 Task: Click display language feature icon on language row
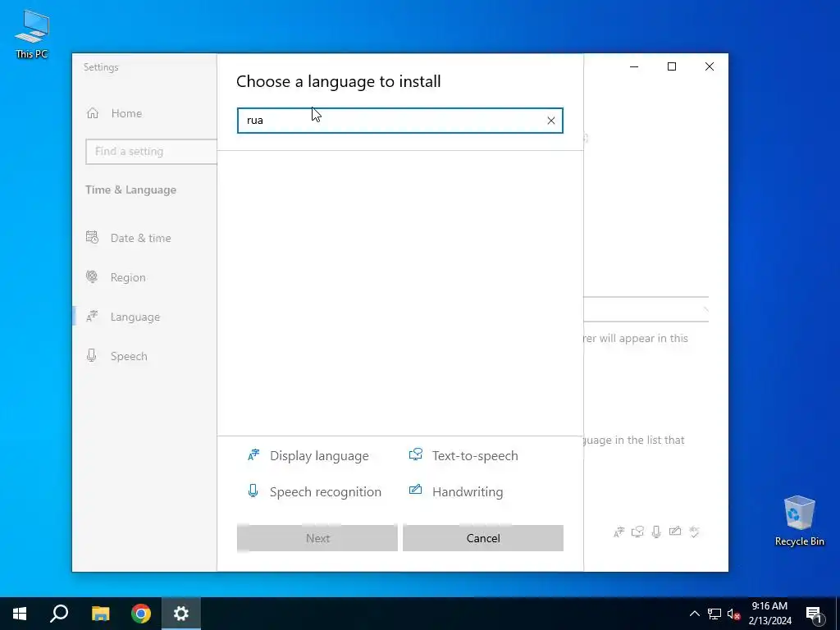tap(619, 532)
